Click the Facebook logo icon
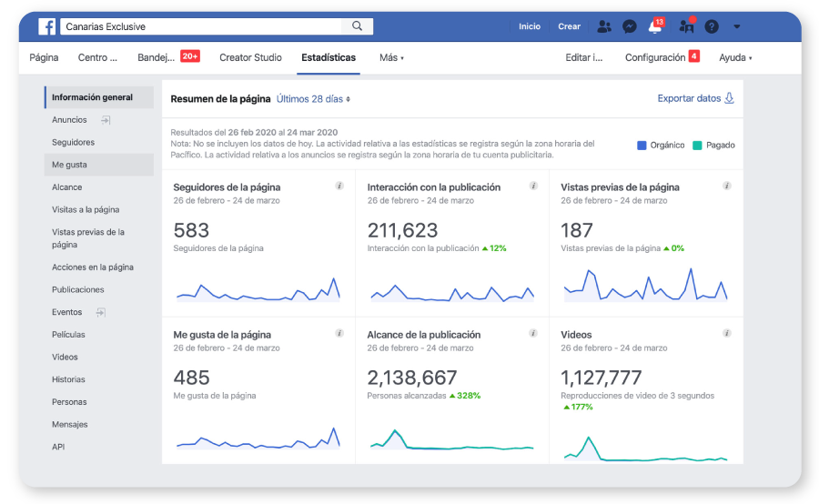Screen dimensions: 819x504 pyautogui.click(x=46, y=26)
